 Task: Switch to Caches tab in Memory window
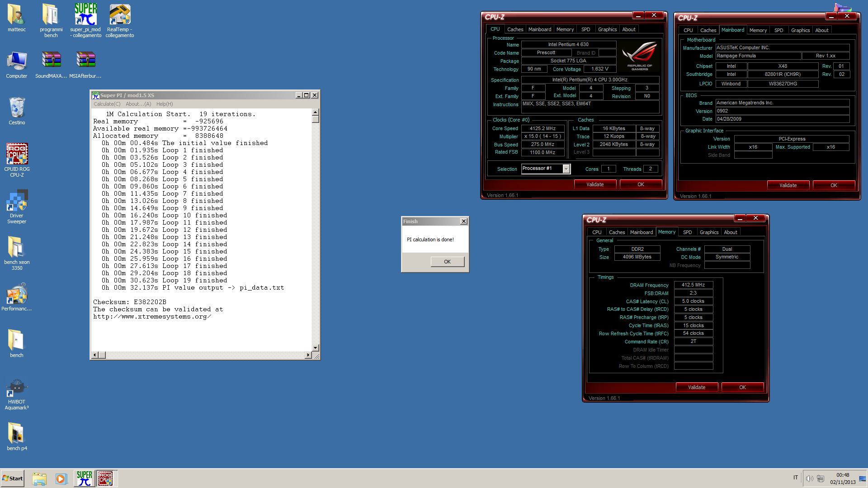[x=617, y=232]
